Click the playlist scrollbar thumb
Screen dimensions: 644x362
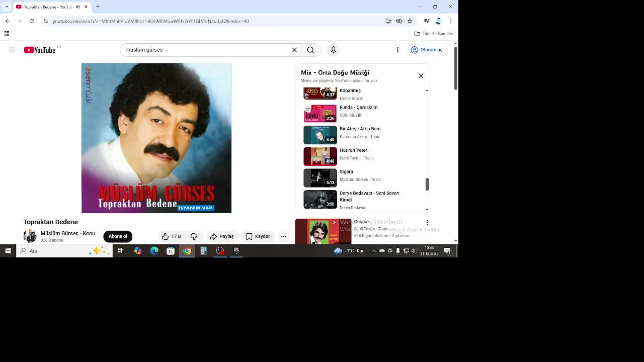tap(427, 184)
